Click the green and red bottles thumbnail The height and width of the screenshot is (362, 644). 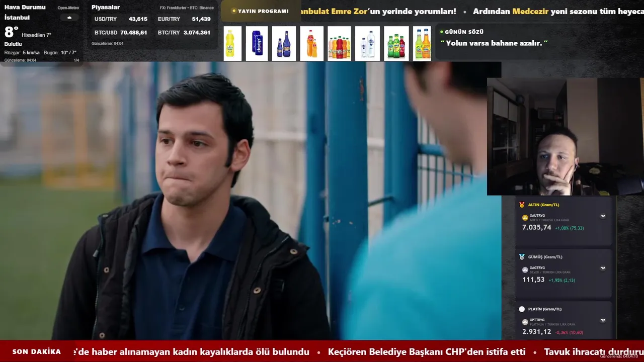coord(396,44)
